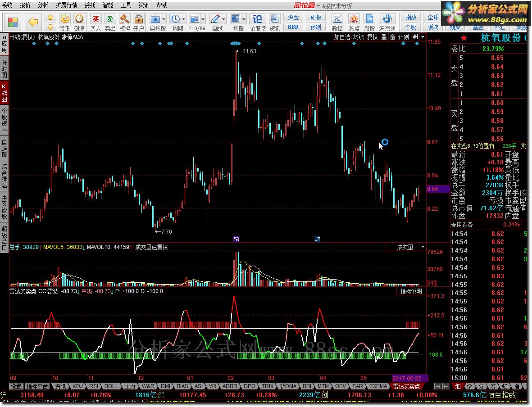Expand the 画线 dropdown arrow
Image resolution: width=532 pixels, height=407 pixels.
point(223,19)
